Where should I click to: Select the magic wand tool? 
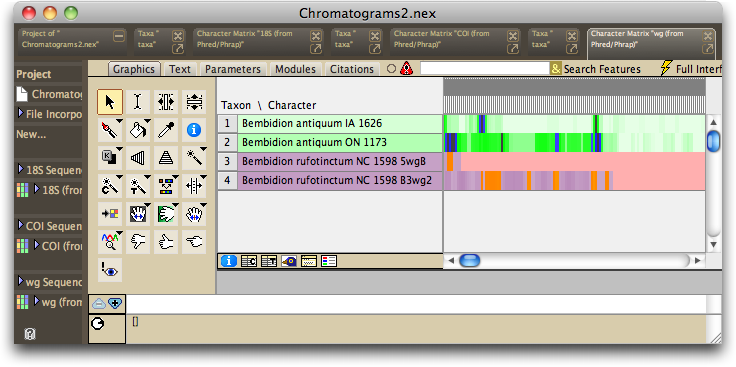[194, 158]
